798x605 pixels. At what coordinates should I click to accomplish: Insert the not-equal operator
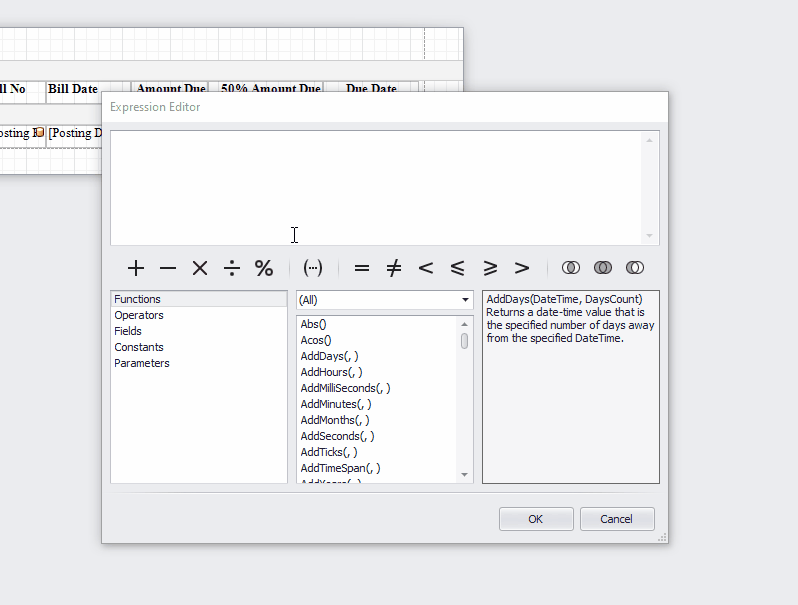click(x=394, y=268)
